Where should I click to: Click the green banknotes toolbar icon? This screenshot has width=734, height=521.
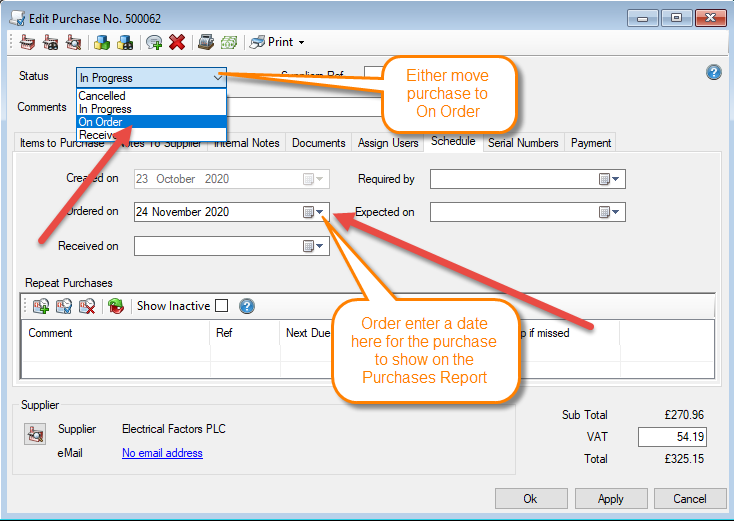[228, 42]
